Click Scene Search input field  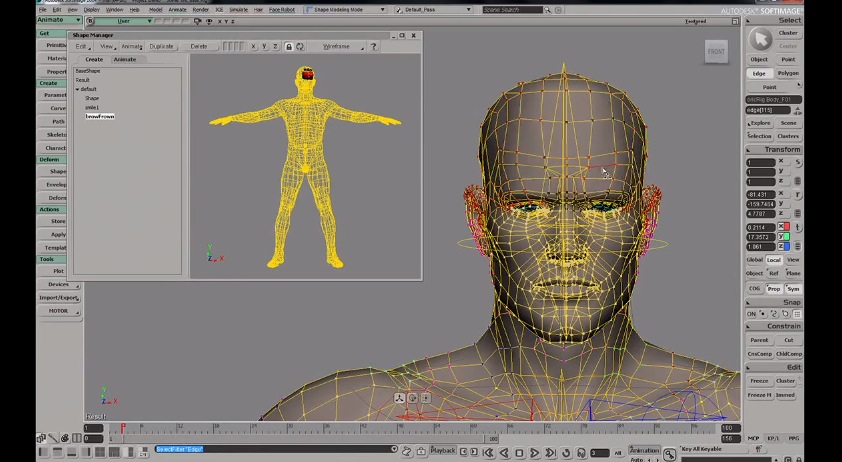tap(512, 10)
